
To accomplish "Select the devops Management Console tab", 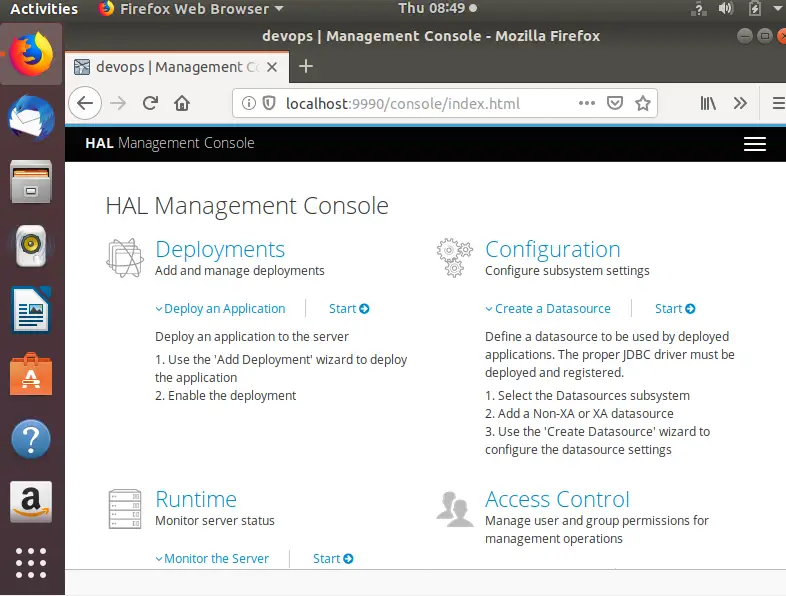I will coord(177,67).
